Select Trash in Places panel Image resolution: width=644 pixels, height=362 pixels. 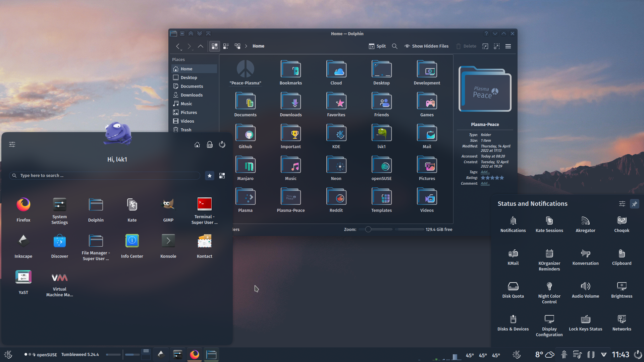(x=195, y=130)
